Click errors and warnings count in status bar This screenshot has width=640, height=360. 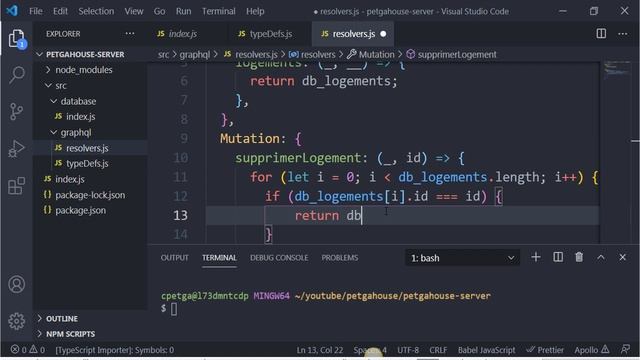coord(28,350)
